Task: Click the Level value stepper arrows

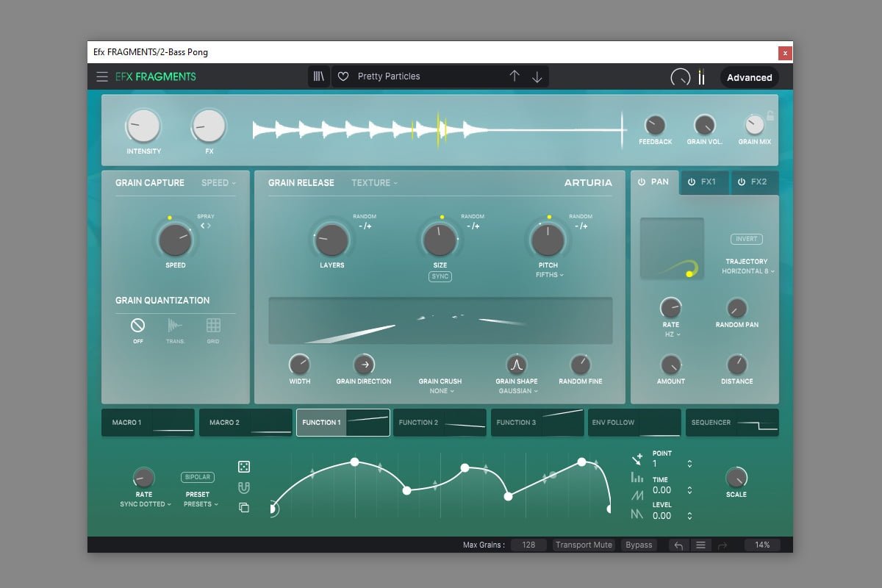Action: (689, 516)
